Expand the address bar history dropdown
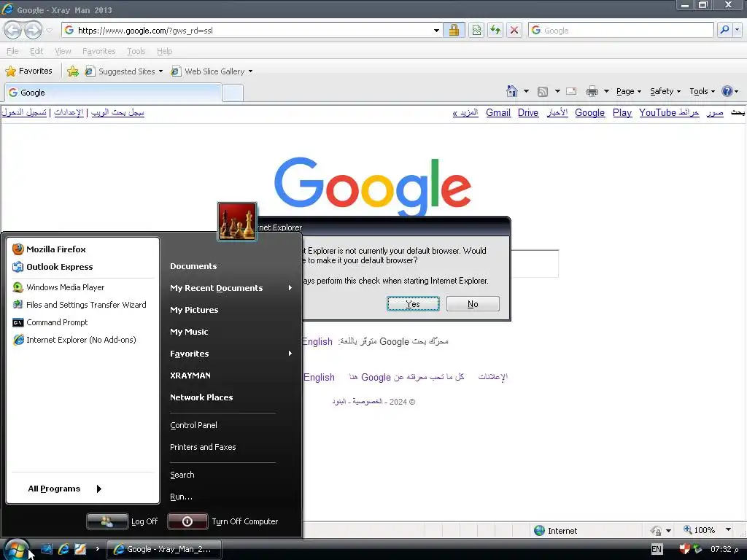Image resolution: width=747 pixels, height=560 pixels. click(x=436, y=31)
